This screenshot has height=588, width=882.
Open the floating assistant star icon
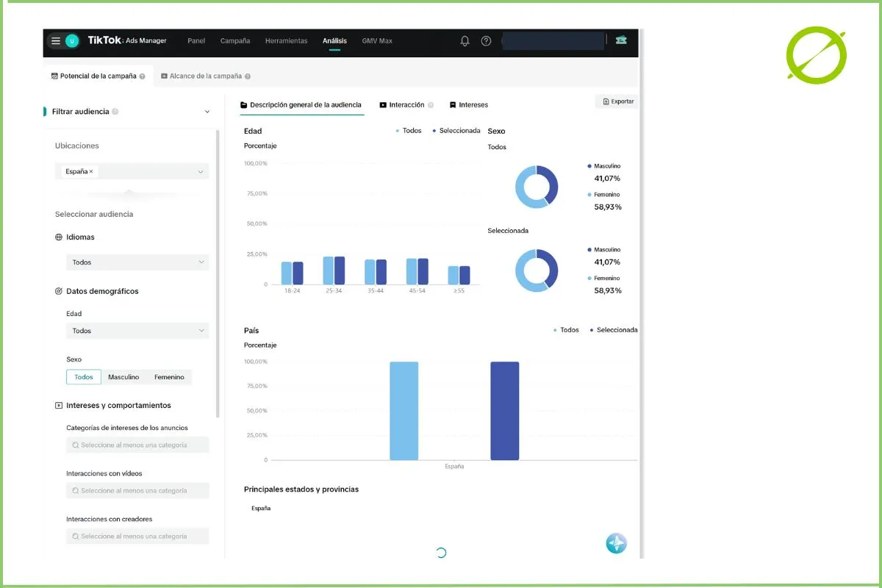point(616,543)
